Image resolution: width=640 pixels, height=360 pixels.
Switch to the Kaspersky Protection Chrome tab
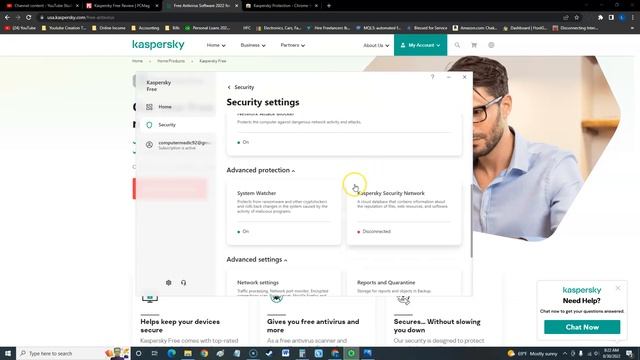pyautogui.click(x=281, y=6)
